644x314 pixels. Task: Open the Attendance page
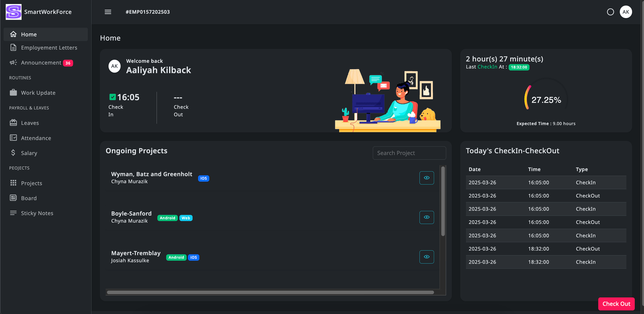[36, 138]
